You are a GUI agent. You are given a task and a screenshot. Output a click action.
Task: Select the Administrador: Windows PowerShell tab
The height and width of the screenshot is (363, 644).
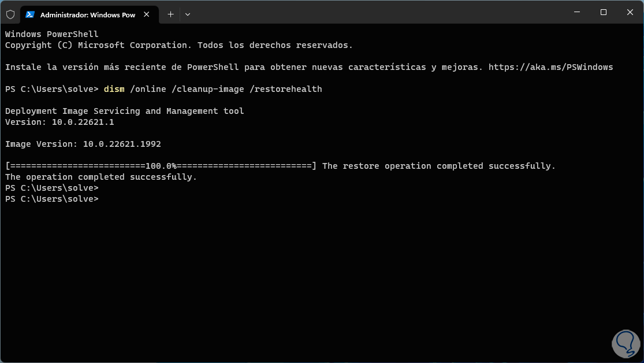tap(87, 15)
